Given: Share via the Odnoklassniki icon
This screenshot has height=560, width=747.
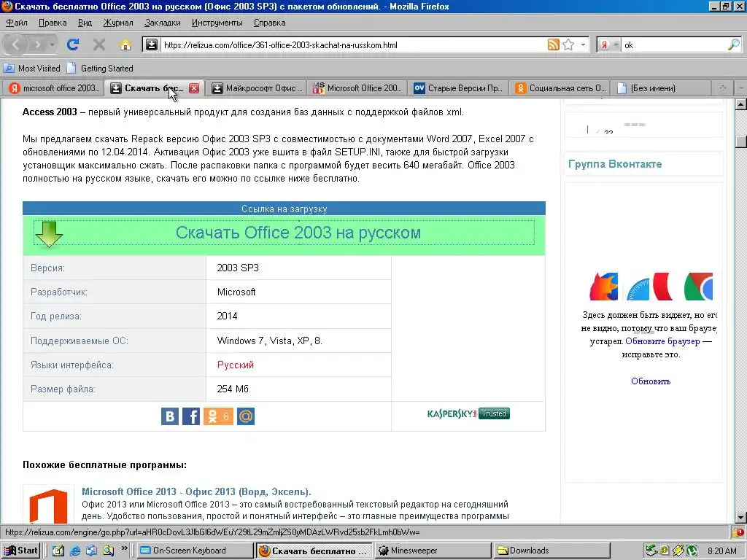Looking at the screenshot, I should [x=218, y=416].
